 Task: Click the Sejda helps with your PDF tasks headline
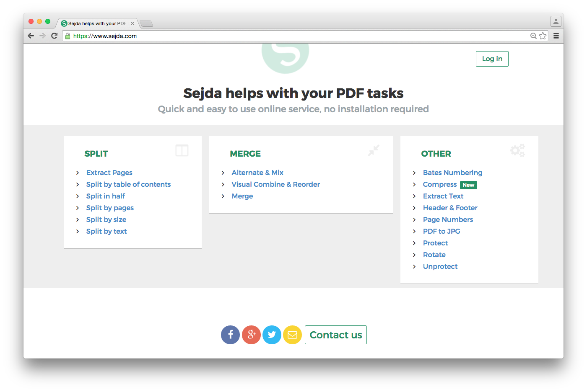point(293,93)
